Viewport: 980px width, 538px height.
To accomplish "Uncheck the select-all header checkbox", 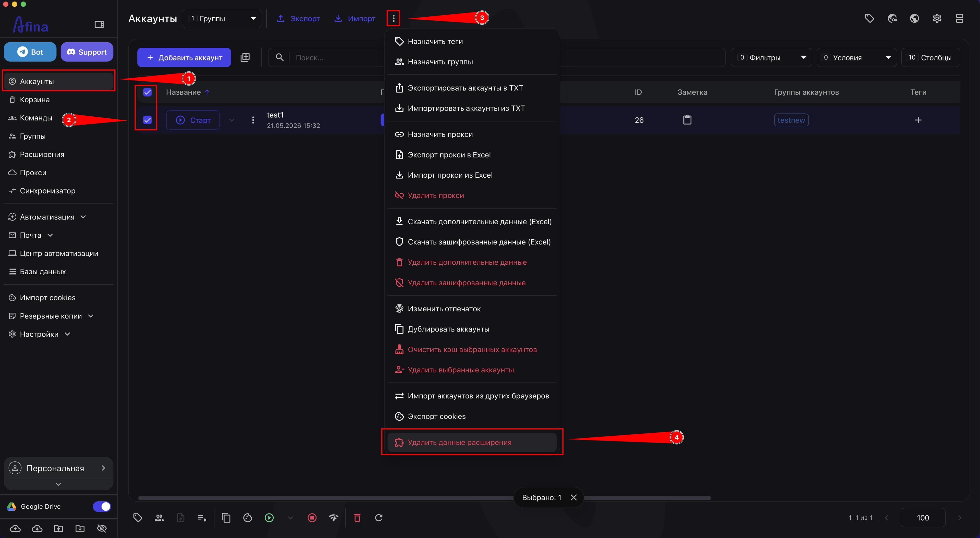I will (147, 92).
